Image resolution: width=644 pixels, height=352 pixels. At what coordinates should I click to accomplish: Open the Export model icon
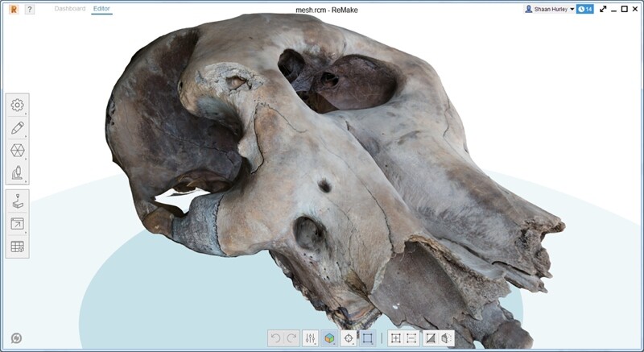17,224
